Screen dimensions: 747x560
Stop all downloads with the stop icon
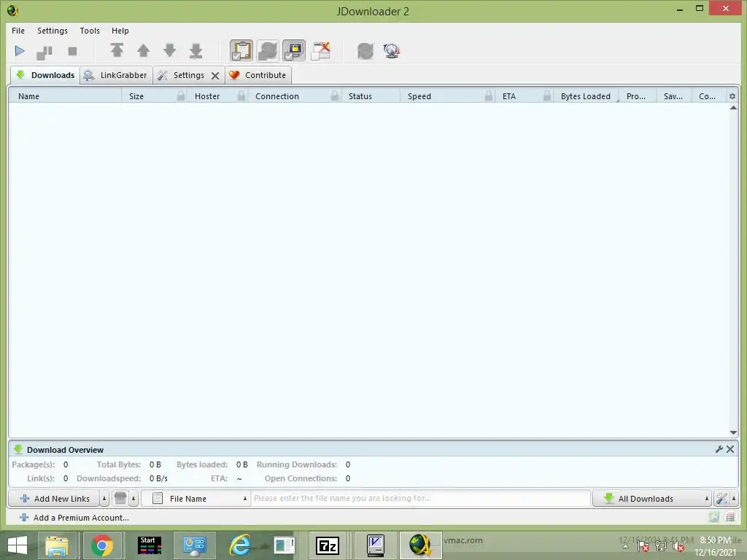(x=72, y=51)
